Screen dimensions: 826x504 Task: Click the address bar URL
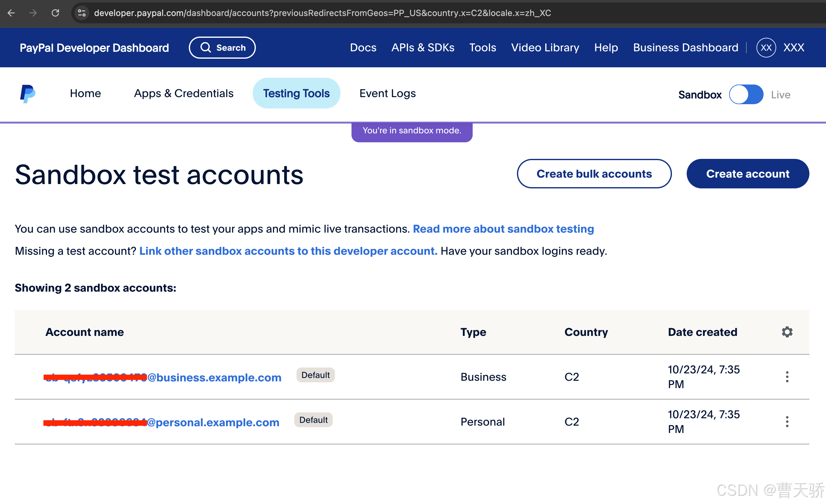click(x=322, y=13)
